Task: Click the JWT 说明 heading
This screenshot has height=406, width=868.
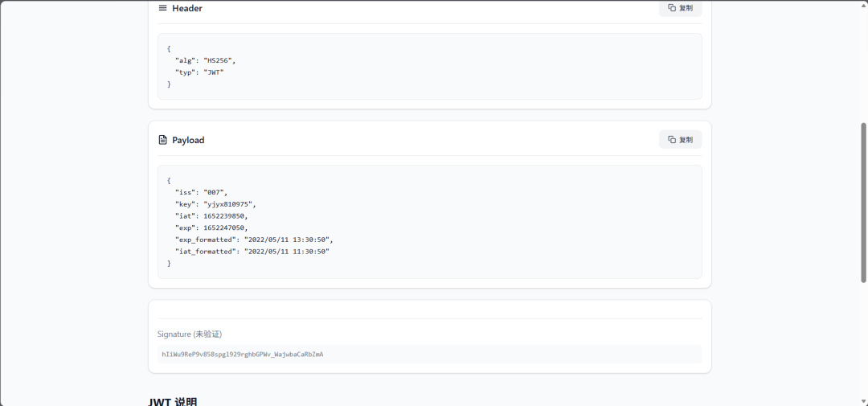Action: click(173, 402)
